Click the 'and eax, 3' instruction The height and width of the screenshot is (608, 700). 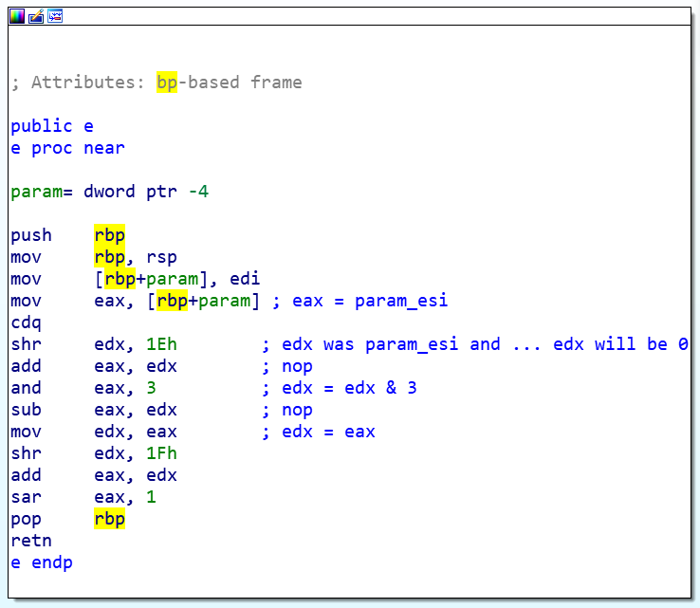pos(83,388)
